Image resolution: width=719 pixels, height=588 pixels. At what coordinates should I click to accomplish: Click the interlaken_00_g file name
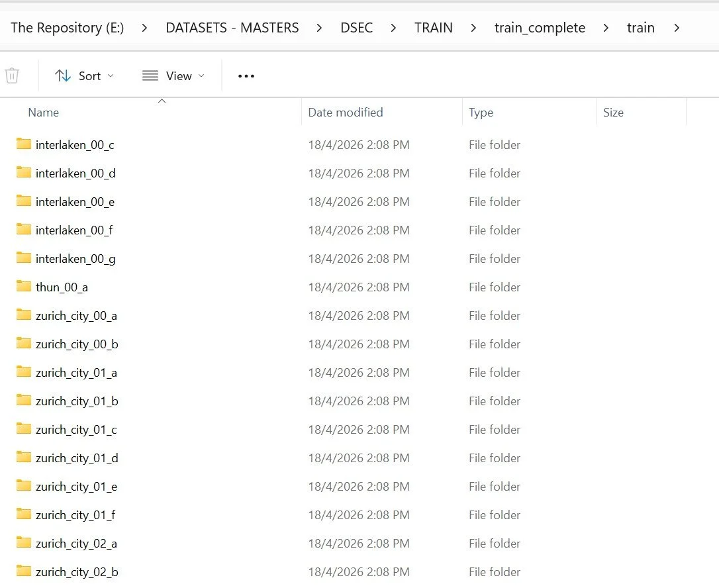tap(75, 259)
